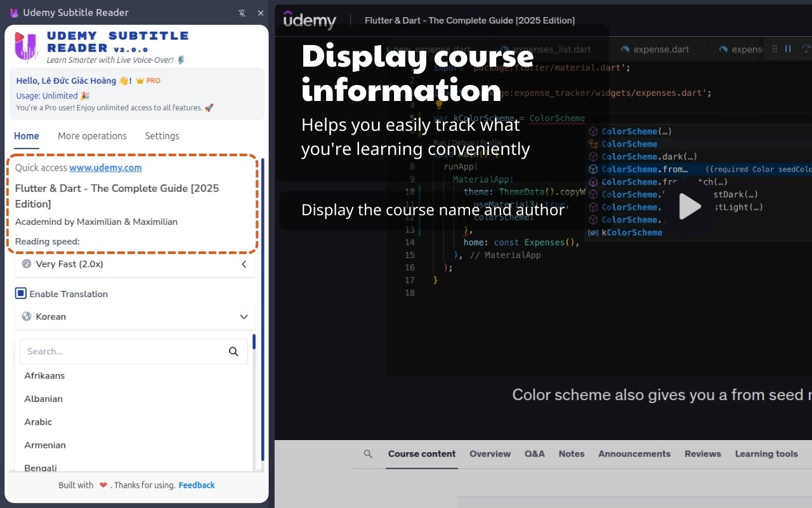812x508 pixels.
Task: Pin the Udemy Subtitle Reader panel
Action: tap(242, 13)
